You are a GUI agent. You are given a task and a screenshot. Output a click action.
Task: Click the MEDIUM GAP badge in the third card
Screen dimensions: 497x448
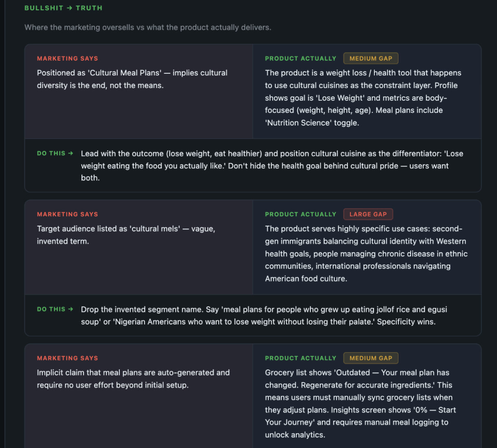tap(371, 358)
